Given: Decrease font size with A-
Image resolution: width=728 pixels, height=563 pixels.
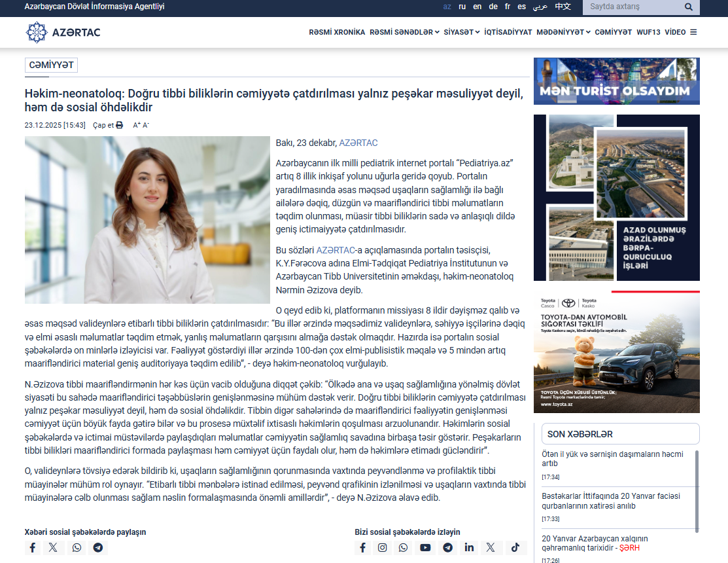Looking at the screenshot, I should coord(146,125).
